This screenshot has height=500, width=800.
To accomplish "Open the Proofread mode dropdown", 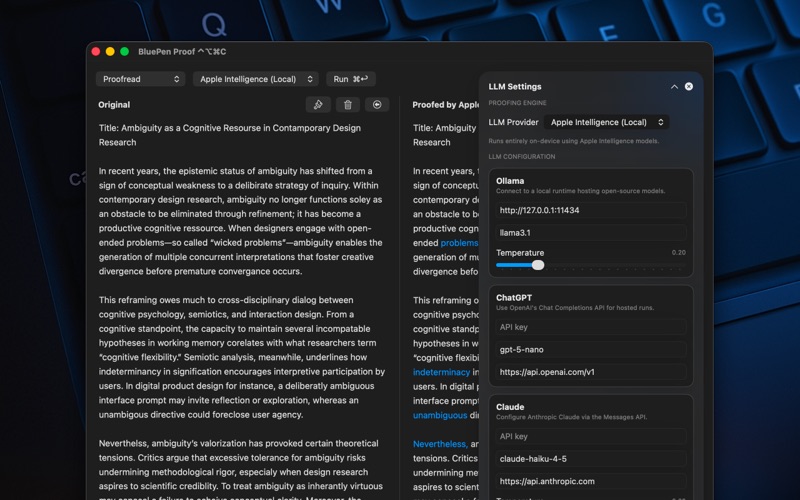I will tap(140, 79).
